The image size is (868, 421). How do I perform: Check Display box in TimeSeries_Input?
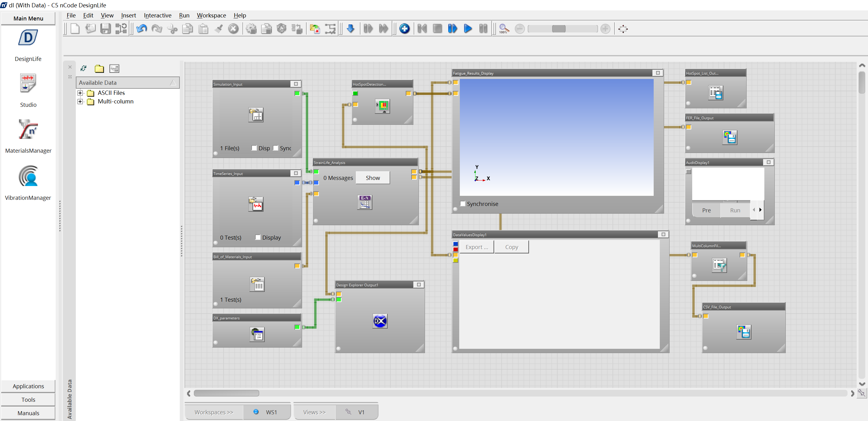click(258, 237)
